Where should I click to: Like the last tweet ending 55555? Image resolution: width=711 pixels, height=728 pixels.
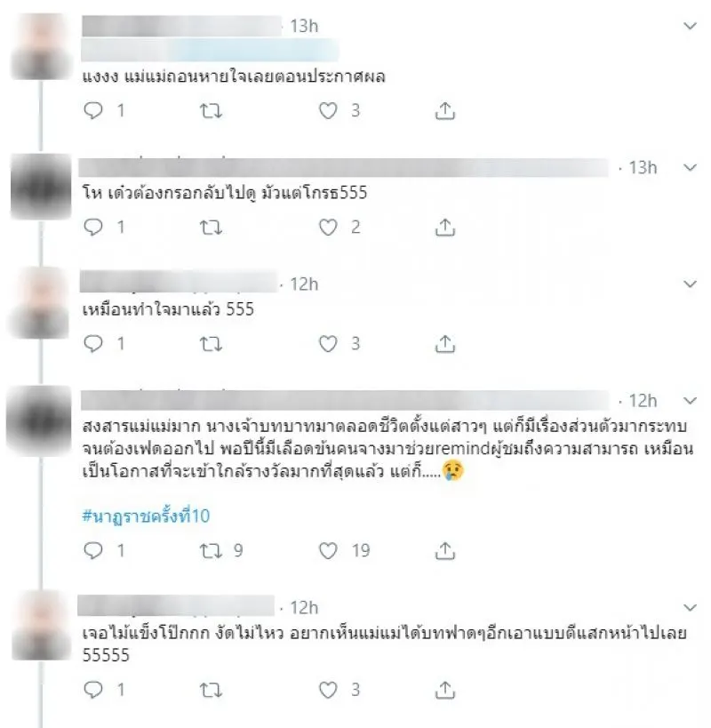(328, 690)
